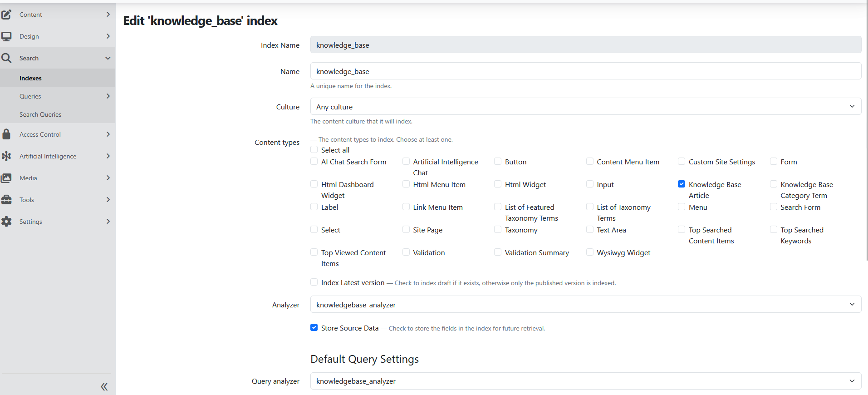Expand the Queries submenu chevron
The image size is (868, 395).
(x=108, y=96)
